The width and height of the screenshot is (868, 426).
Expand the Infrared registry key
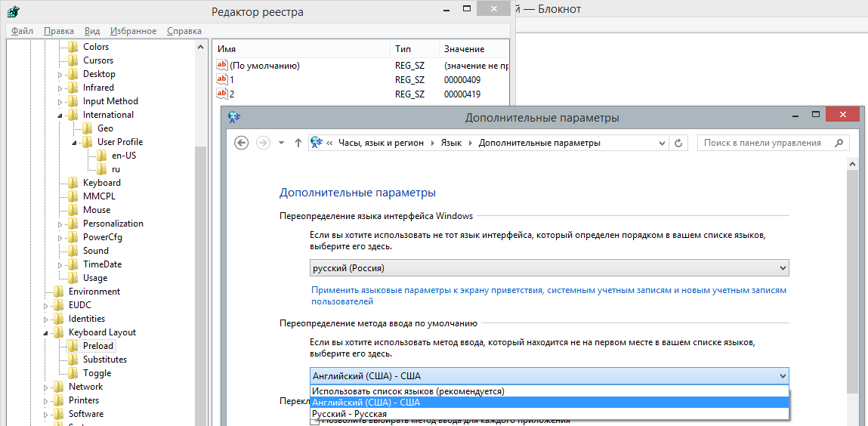pos(61,88)
